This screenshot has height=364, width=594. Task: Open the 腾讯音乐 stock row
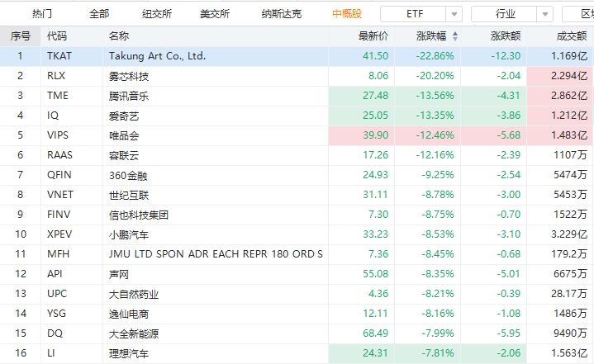297,96
